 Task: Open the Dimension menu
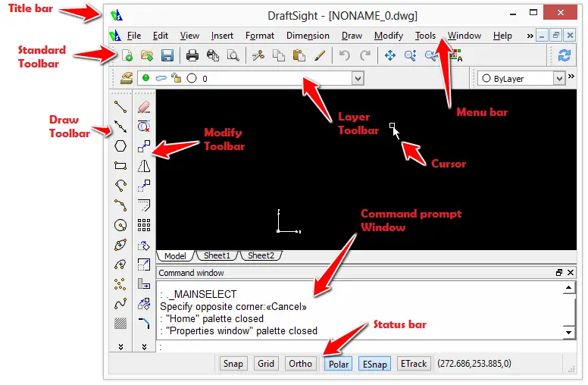coord(308,36)
